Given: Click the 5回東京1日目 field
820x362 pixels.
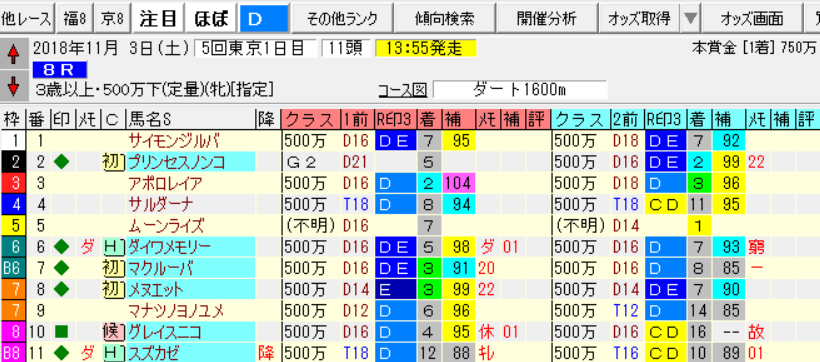Looking at the screenshot, I should tap(255, 49).
